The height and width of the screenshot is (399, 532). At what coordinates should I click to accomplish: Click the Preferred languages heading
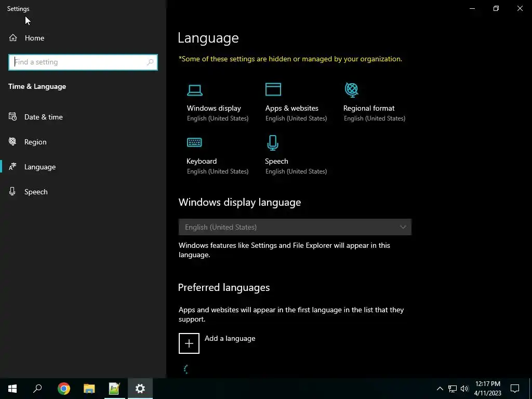[224, 287]
